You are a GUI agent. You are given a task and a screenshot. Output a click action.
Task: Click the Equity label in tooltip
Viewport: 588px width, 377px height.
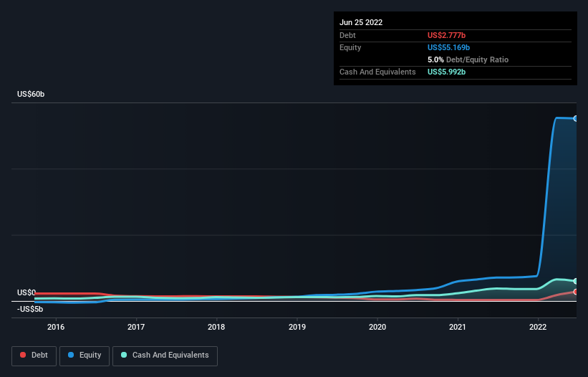[x=350, y=47]
